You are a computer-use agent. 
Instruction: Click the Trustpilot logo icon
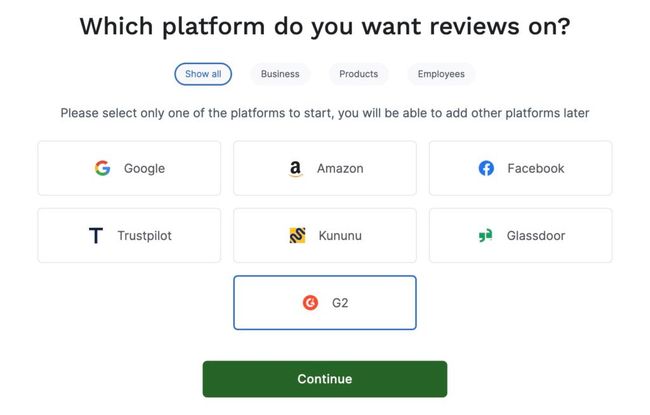[x=96, y=236]
